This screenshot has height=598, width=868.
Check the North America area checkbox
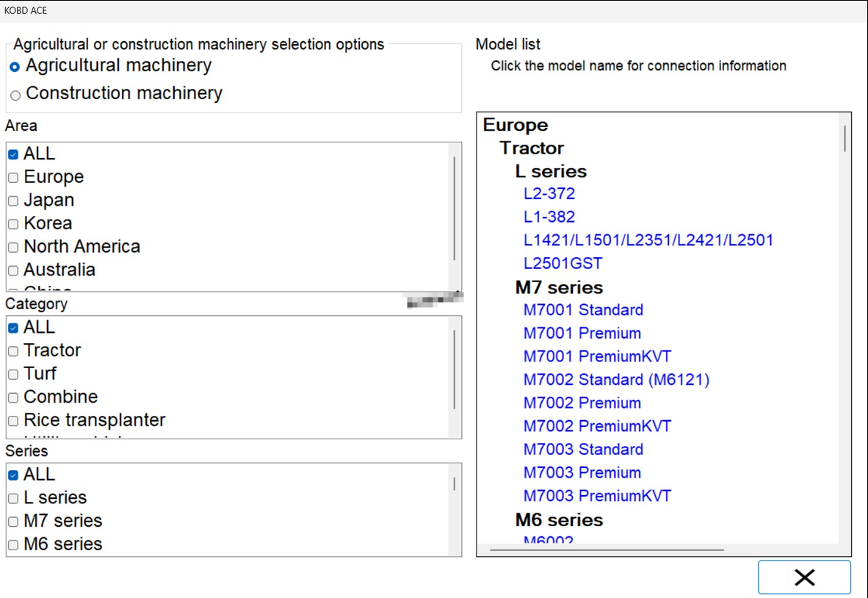pyautogui.click(x=13, y=248)
